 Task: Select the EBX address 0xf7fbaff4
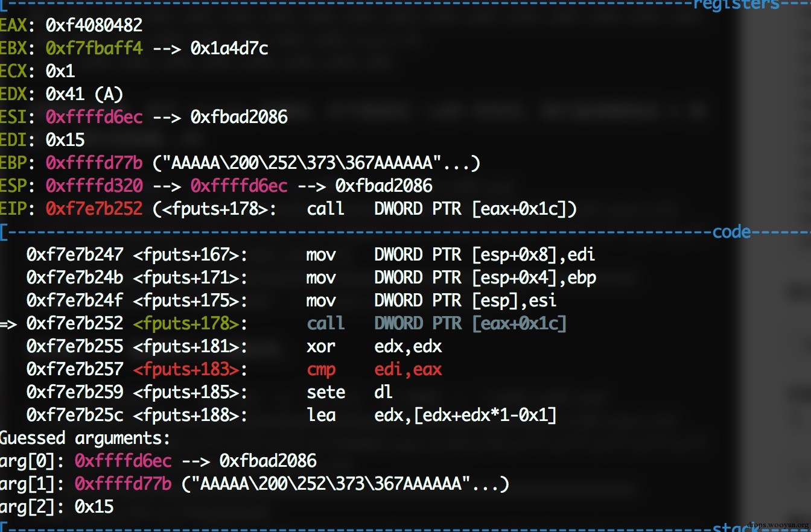point(94,48)
